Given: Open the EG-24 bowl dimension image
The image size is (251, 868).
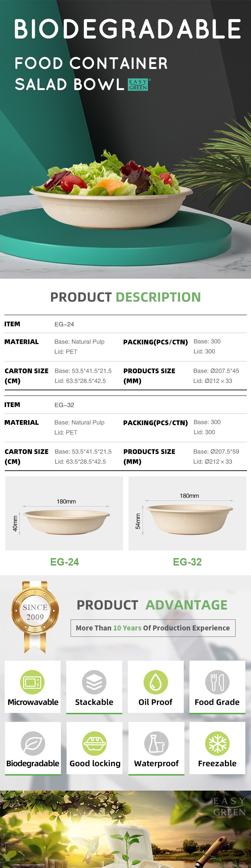Looking at the screenshot, I should tap(64, 513).
